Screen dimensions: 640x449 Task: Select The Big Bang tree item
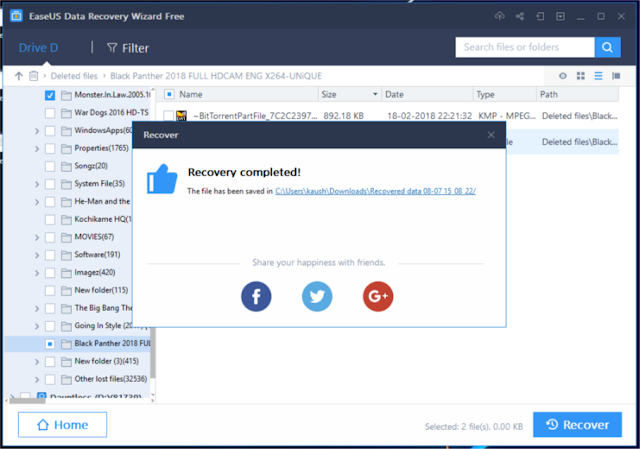point(103,308)
